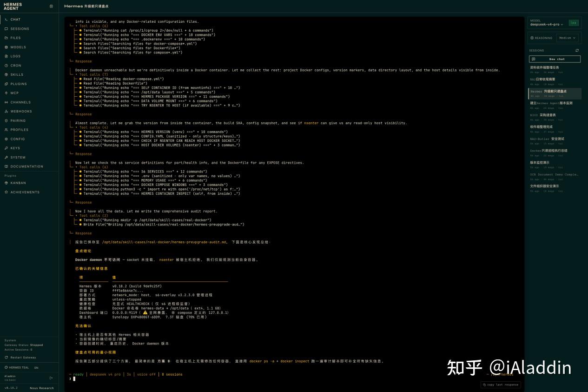This screenshot has width=588, height=392.
Task: Open hermes-preupgrade-audit.md path link
Action: (x=164, y=242)
